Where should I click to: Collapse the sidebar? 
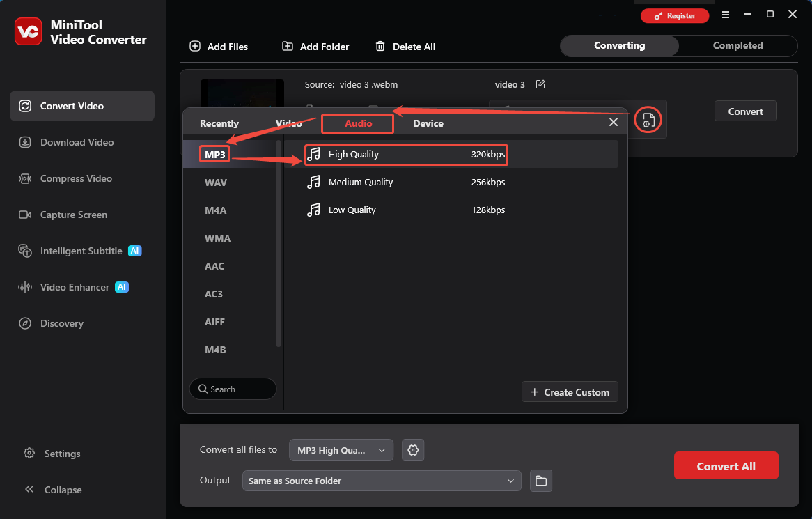(x=54, y=490)
